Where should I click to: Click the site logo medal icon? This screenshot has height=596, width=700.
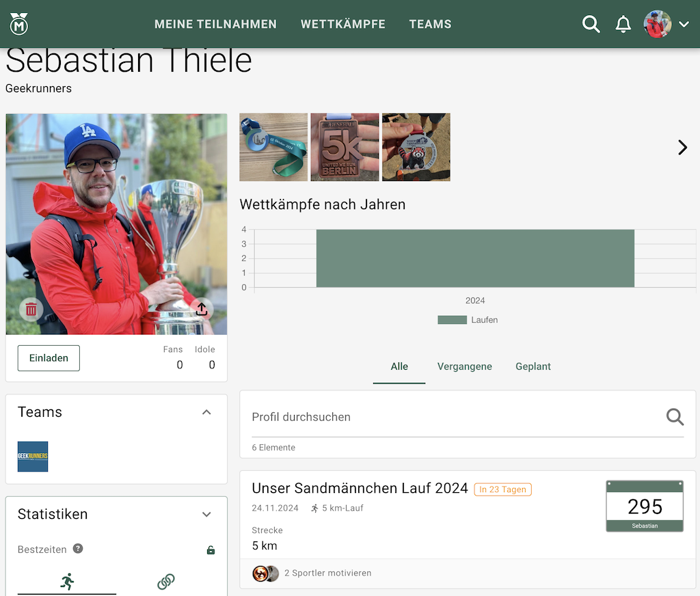coord(19,24)
